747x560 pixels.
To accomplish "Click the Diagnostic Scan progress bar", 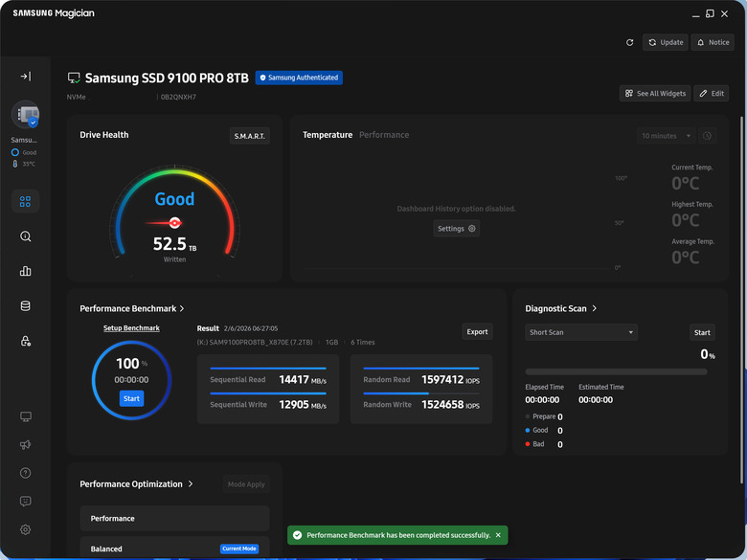I will pyautogui.click(x=616, y=371).
